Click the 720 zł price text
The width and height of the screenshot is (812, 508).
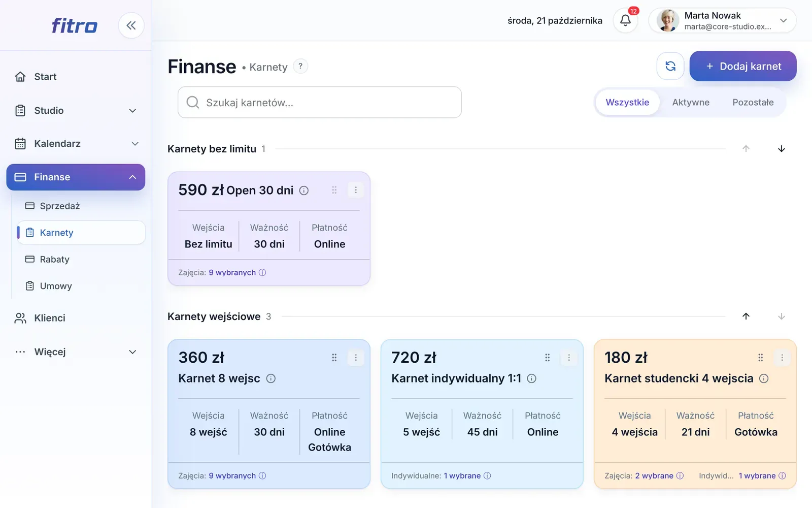[414, 358]
